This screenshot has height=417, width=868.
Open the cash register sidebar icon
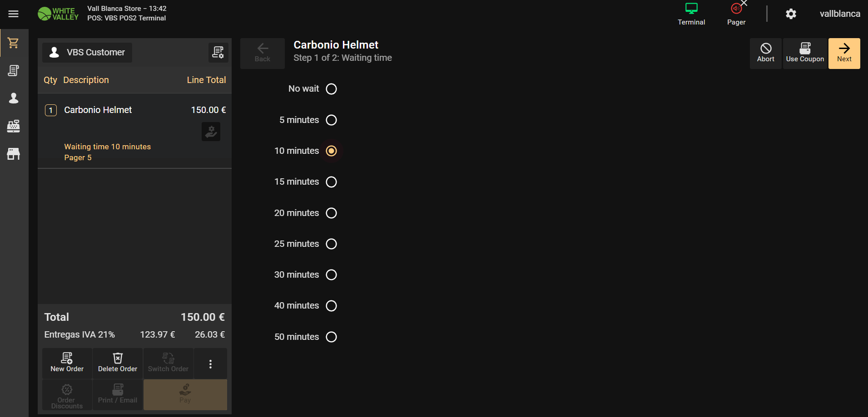(14, 126)
